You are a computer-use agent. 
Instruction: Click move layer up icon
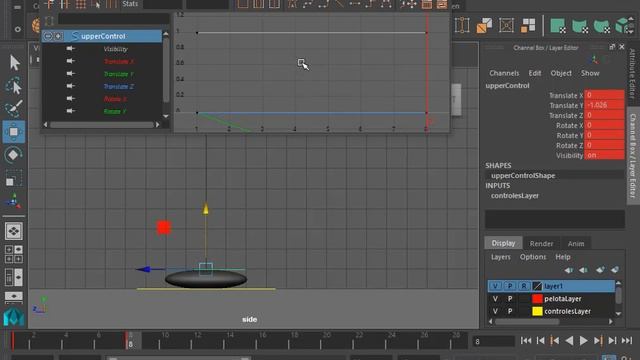point(569,270)
